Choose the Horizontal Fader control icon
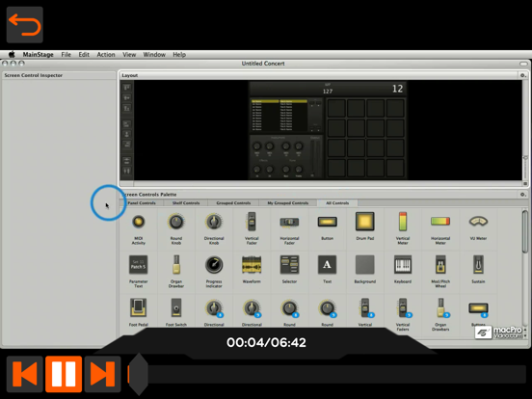Image resolution: width=532 pixels, height=399 pixels. [289, 222]
